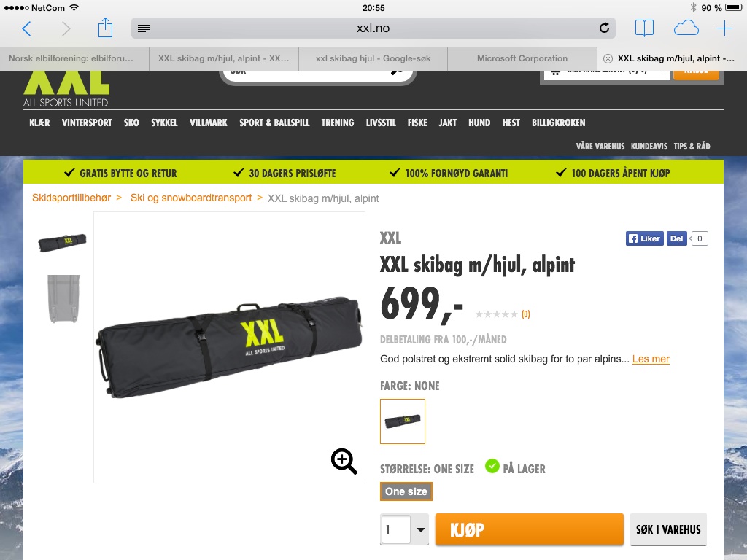Select the grey back-view bag thumbnail

[x=63, y=298]
